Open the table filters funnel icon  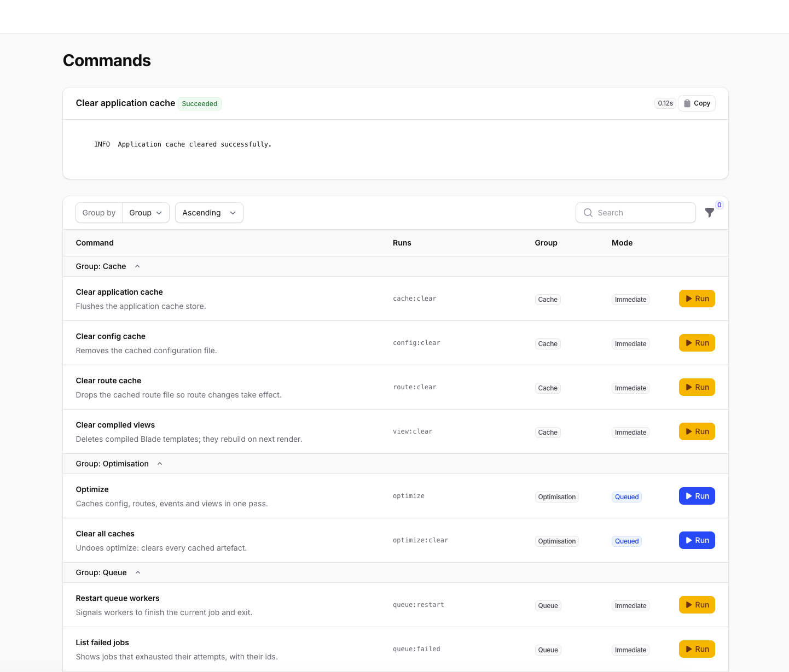pos(710,213)
